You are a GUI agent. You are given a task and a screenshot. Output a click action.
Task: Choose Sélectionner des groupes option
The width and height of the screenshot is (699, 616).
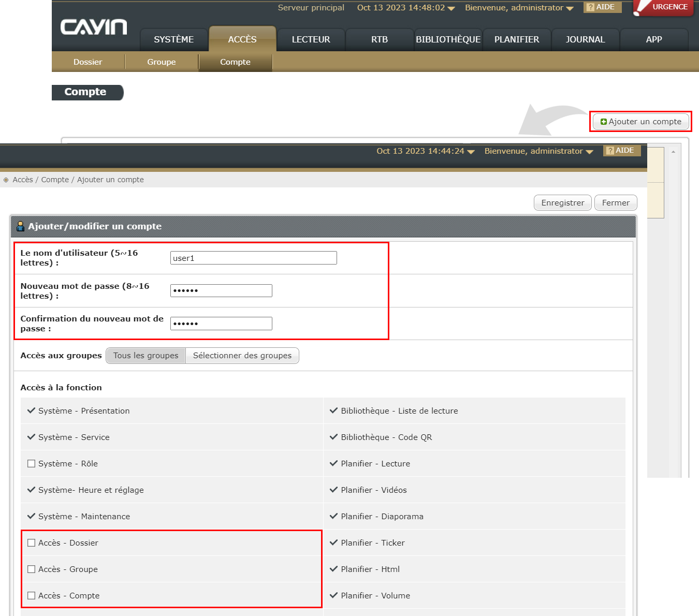242,356
